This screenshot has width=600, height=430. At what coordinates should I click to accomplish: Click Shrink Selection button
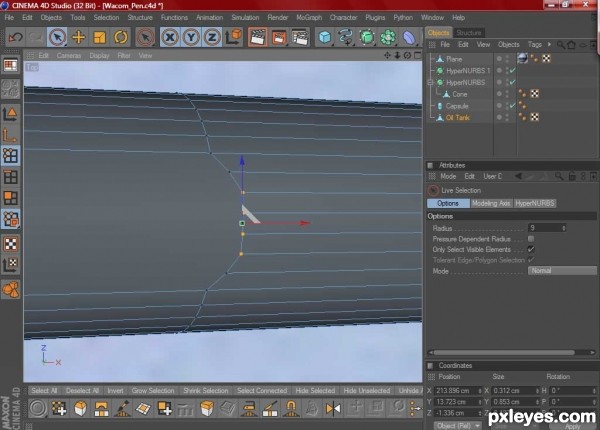tap(205, 391)
